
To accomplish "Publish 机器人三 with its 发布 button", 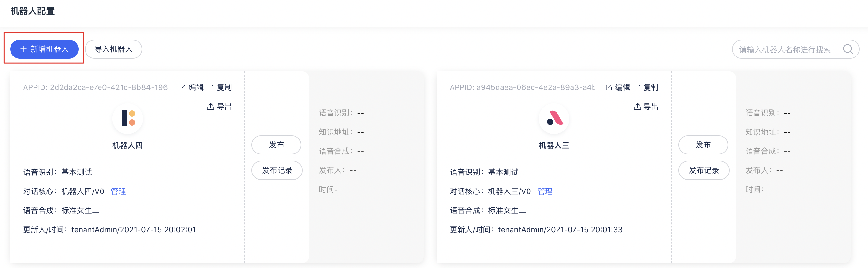I will click(703, 145).
